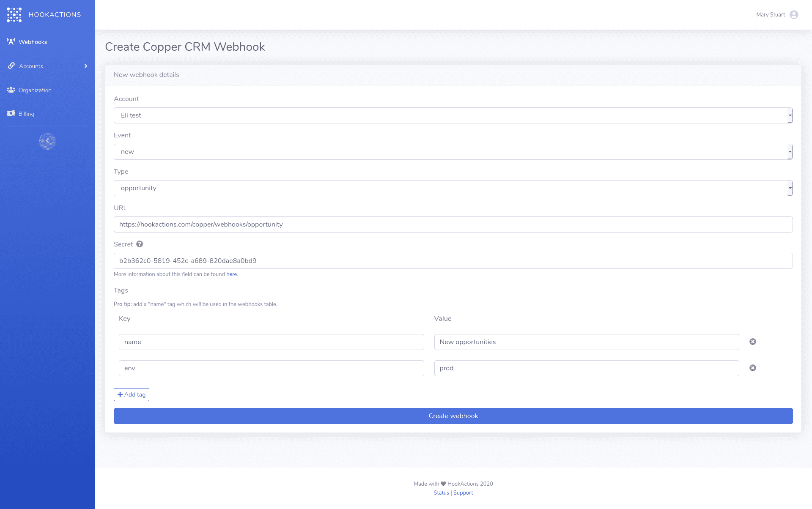Remove the env tag row
The height and width of the screenshot is (509, 812).
point(753,368)
